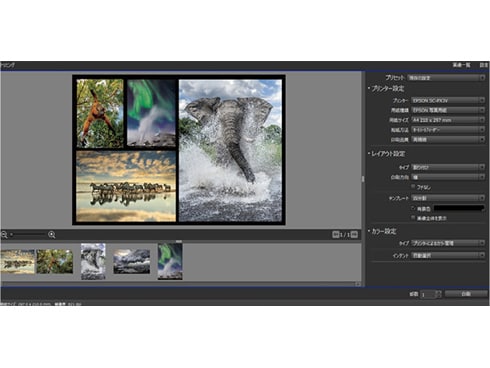Select the aurora photo thumbnail

[170, 261]
